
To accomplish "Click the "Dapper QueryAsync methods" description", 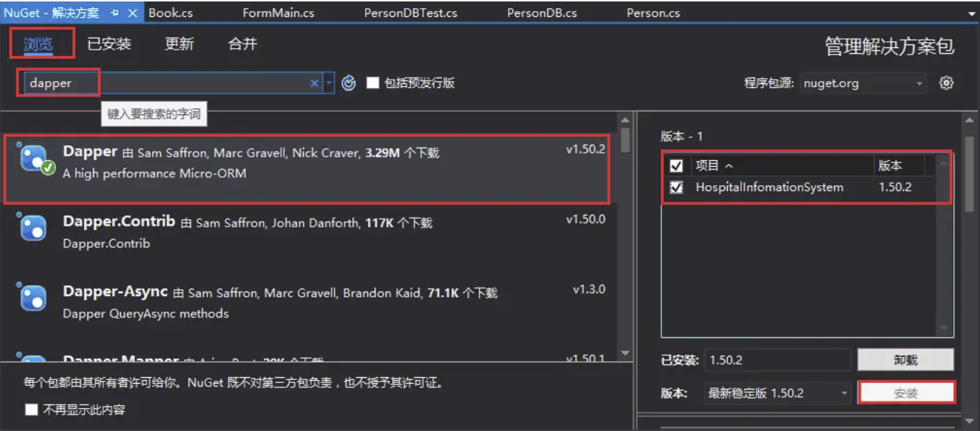I will coord(146,314).
